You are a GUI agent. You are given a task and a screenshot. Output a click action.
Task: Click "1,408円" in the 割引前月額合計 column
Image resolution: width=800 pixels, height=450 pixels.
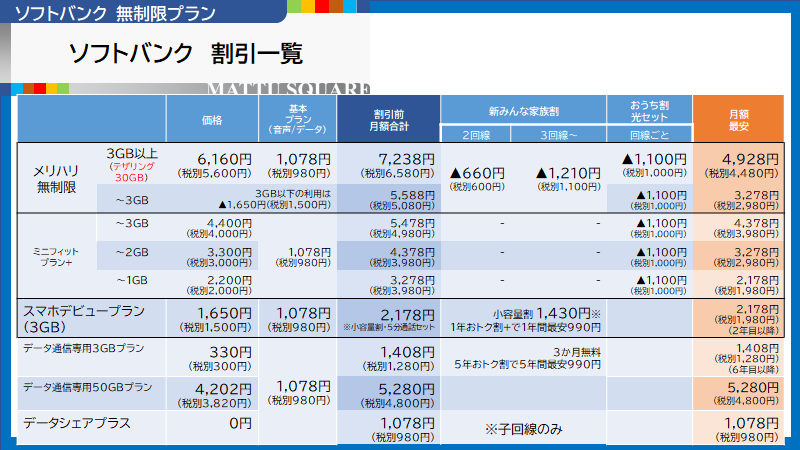[407, 352]
